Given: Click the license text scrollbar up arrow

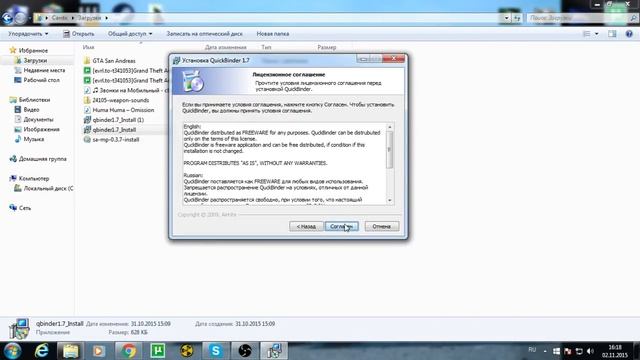Looking at the screenshot, I should (390, 127).
